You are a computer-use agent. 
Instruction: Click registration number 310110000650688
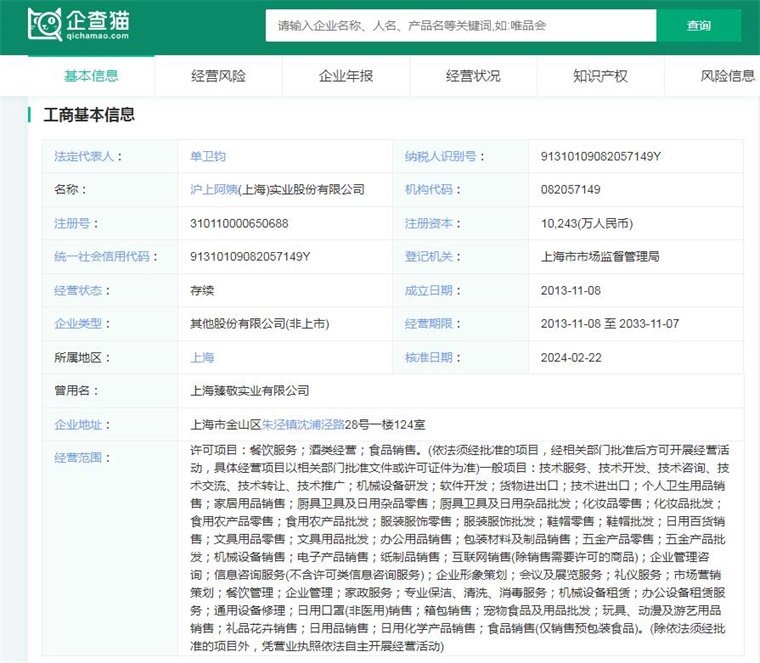pos(239,223)
